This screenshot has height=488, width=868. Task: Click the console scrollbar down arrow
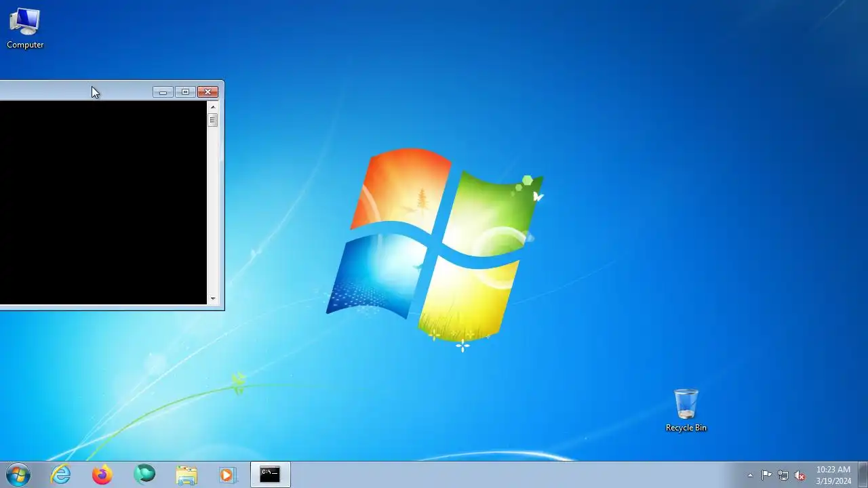pos(213,299)
